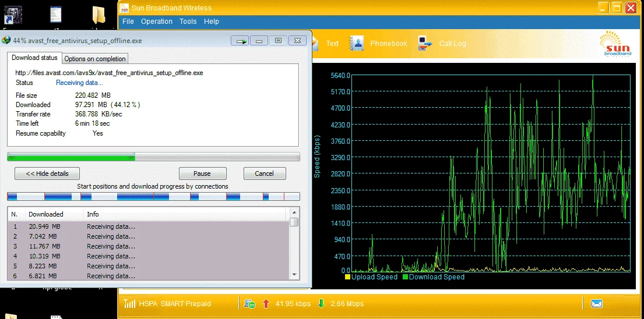Click the yellow Upload Speed legend swatch
This screenshot has height=319, width=644.
tap(347, 277)
